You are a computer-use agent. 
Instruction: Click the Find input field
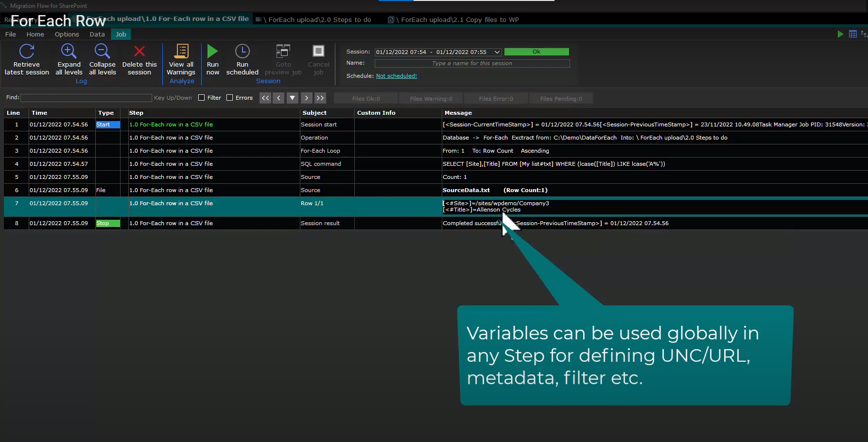[86, 98]
